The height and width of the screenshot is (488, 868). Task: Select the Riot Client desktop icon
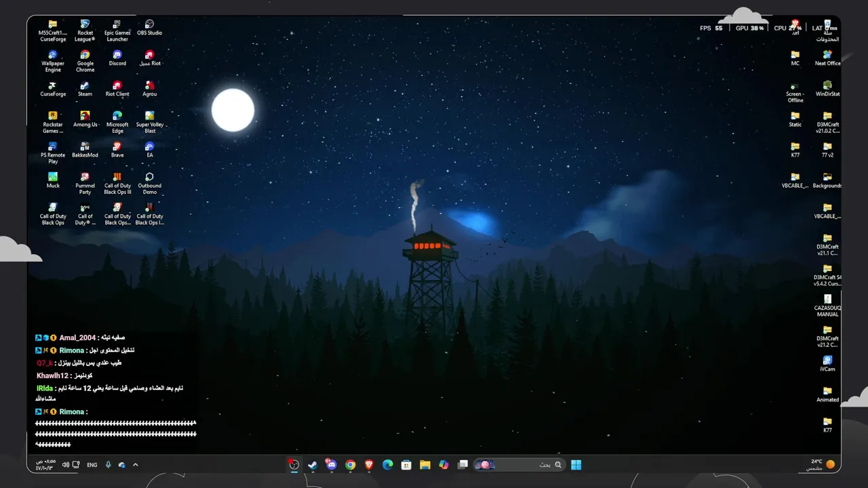[117, 89]
